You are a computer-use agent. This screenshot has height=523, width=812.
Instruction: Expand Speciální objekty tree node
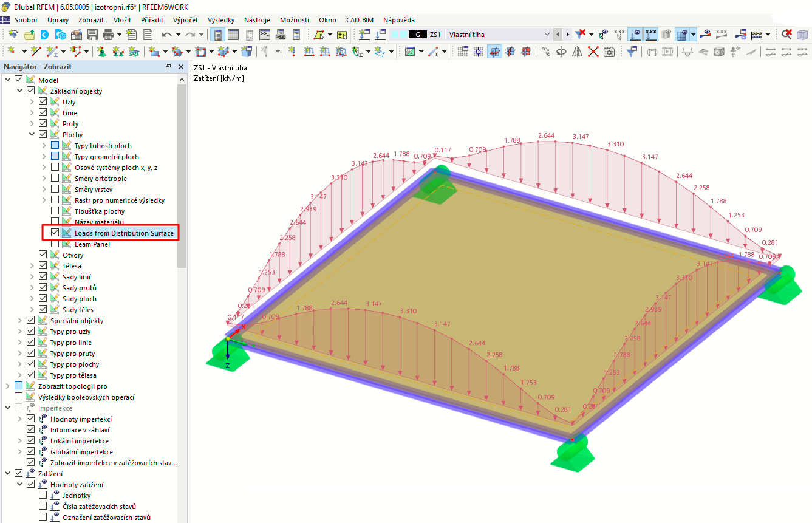20,320
